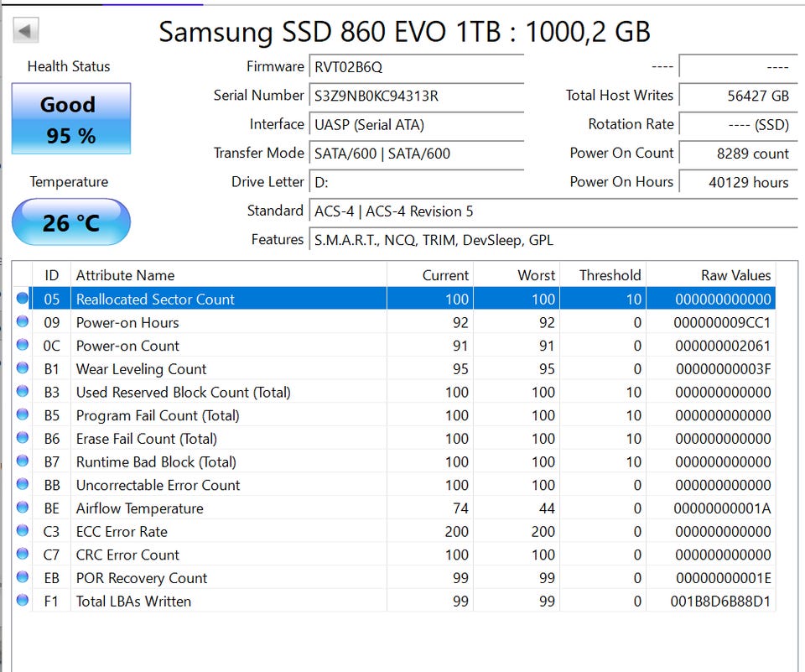This screenshot has height=672, width=805.
Task: Select the Erase Fail Count (Total) row
Action: point(394,438)
